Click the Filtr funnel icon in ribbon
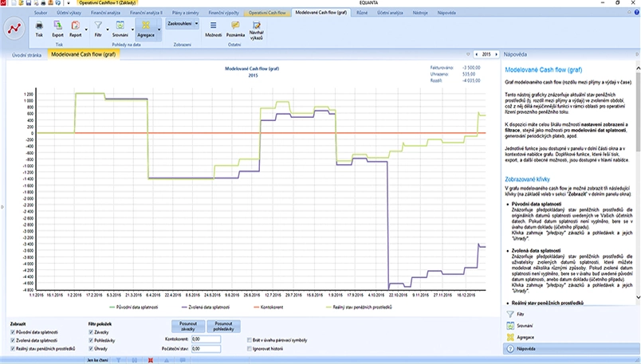The height and width of the screenshot is (364, 641). [98, 25]
